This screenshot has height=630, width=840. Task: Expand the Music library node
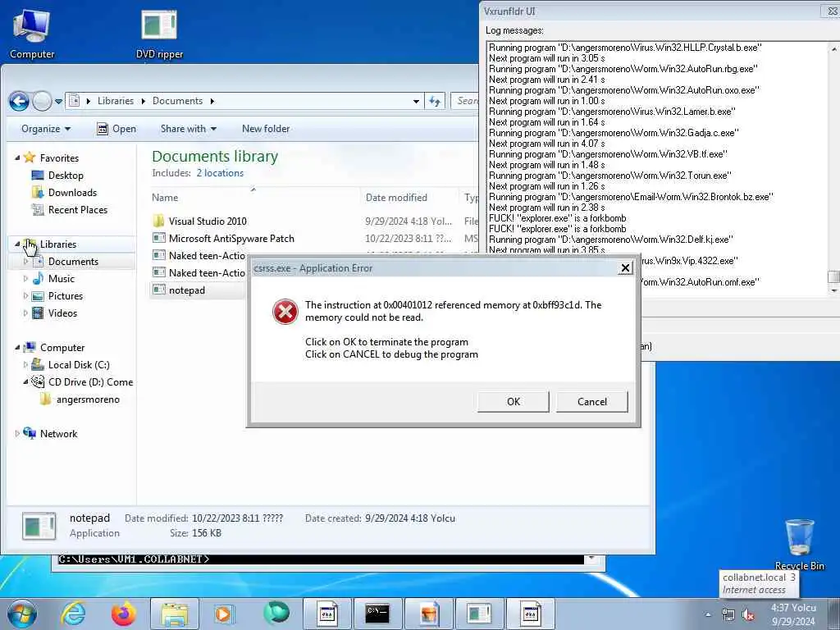pyautogui.click(x=25, y=279)
